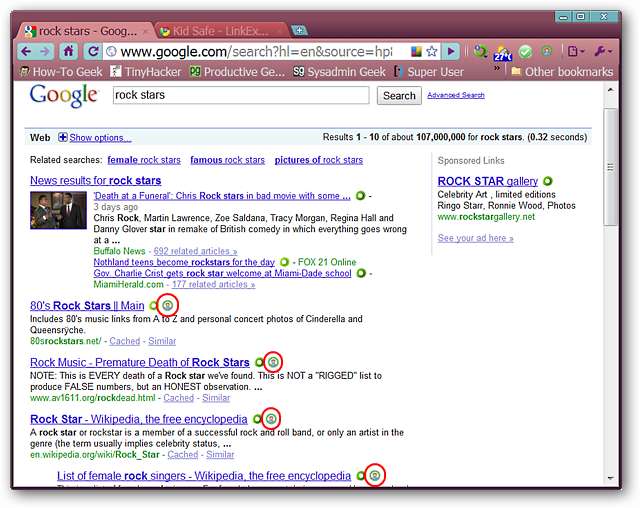640x508 pixels.
Task: Click the Google Search button
Action: tap(399, 96)
